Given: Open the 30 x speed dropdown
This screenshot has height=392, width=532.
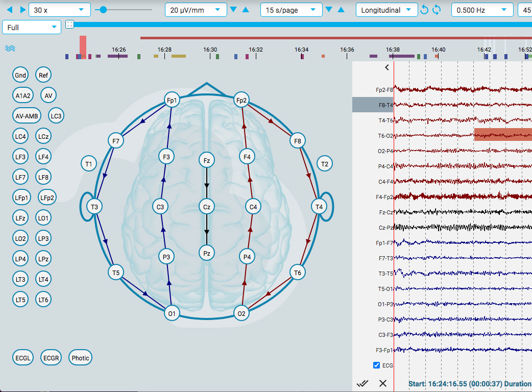Looking at the screenshot, I should click(x=60, y=10).
